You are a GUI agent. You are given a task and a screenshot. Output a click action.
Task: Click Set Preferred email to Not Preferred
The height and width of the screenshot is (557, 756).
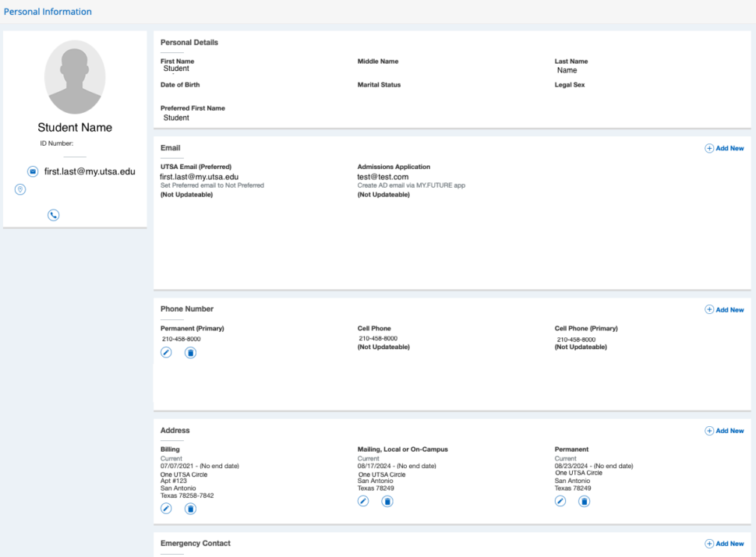(x=212, y=185)
